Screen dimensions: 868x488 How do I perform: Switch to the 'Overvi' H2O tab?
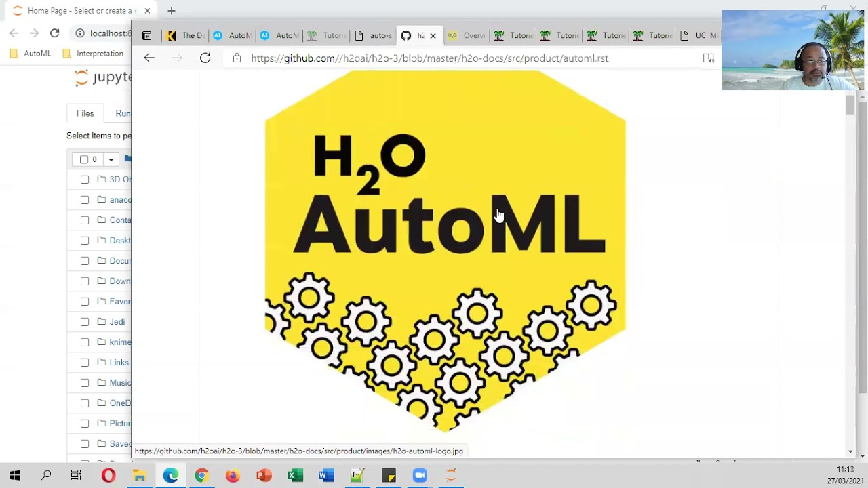pyautogui.click(x=467, y=35)
